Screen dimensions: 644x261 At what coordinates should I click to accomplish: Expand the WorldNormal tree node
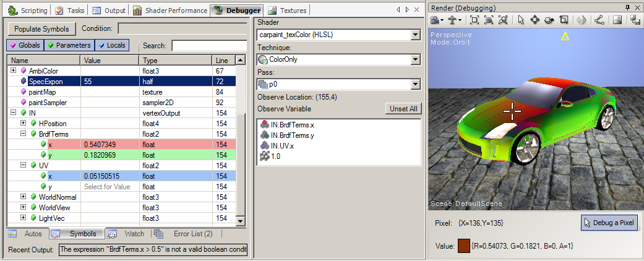[24, 197]
